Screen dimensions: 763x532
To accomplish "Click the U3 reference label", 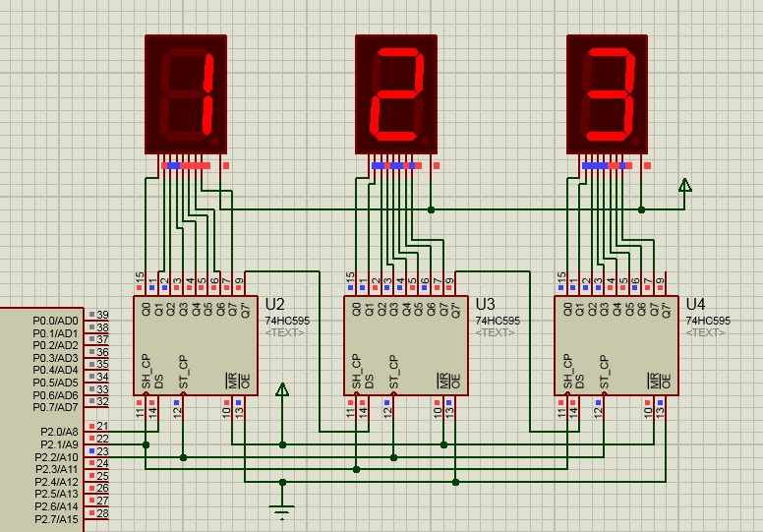I will (x=485, y=304).
